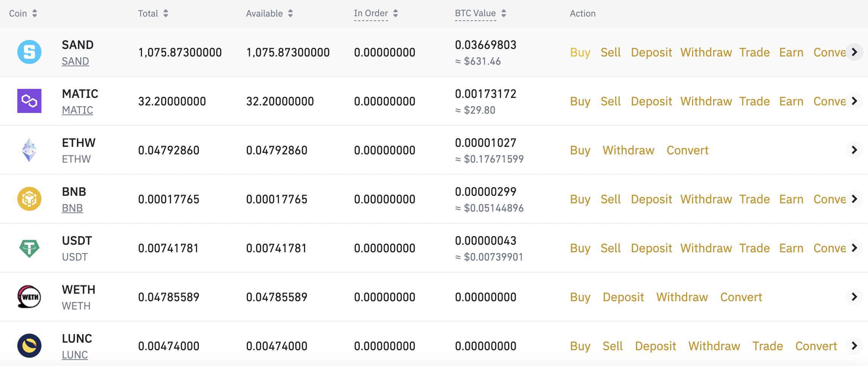Expand more actions for MATIC row
This screenshot has width=868, height=366.
(x=854, y=101)
